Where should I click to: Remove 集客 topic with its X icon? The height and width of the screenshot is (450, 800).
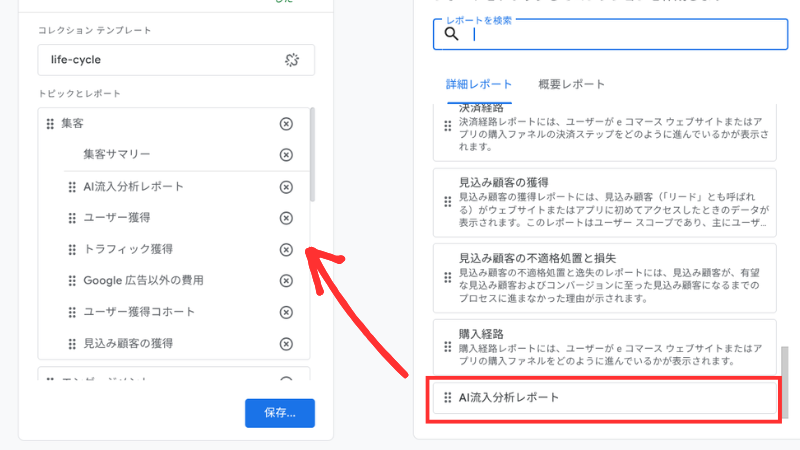286,124
